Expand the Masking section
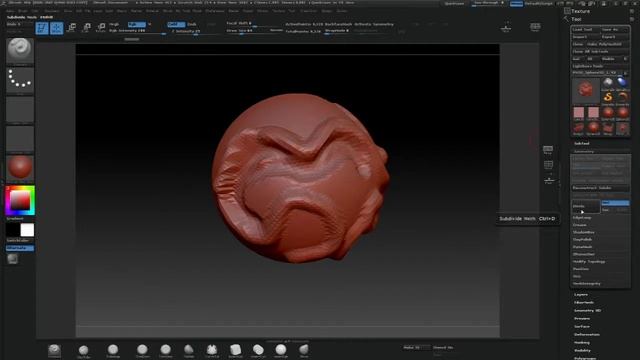The width and height of the screenshot is (640, 360). pyautogui.click(x=582, y=342)
